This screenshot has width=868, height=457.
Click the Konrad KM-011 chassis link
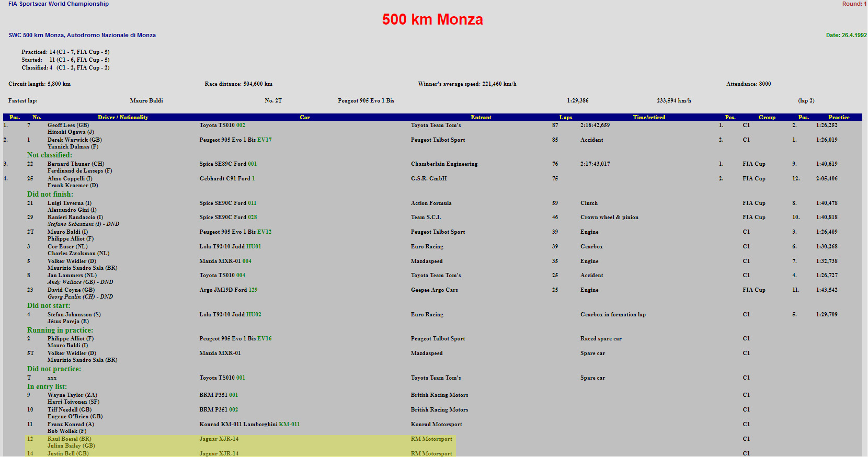click(x=289, y=425)
